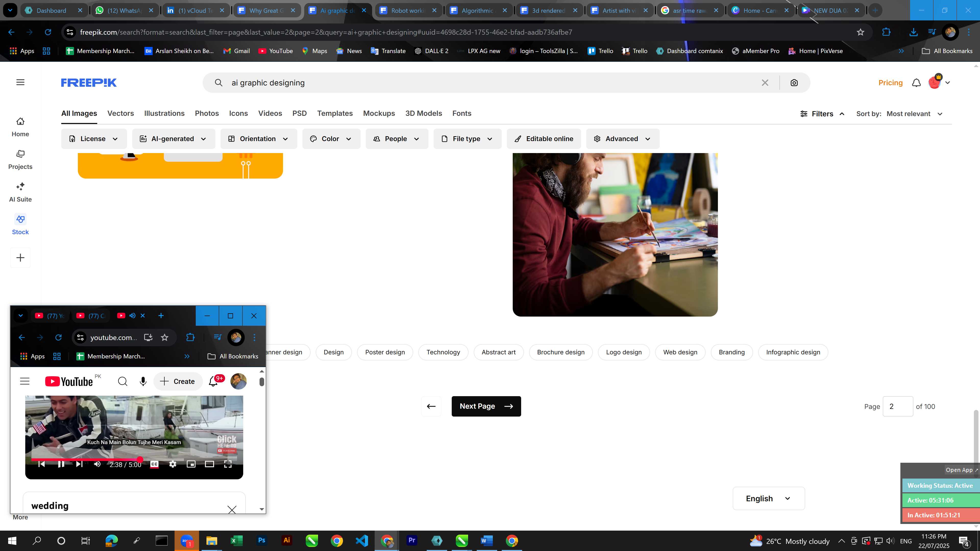Open YouTube search icon in small window
The image size is (980, 551).
point(122,381)
